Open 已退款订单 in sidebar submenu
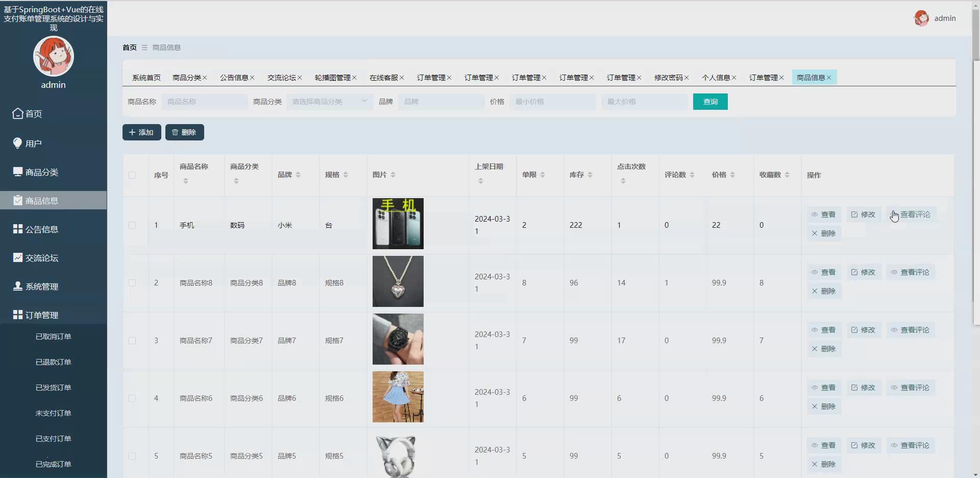Screen dimensions: 980x478 (54, 362)
